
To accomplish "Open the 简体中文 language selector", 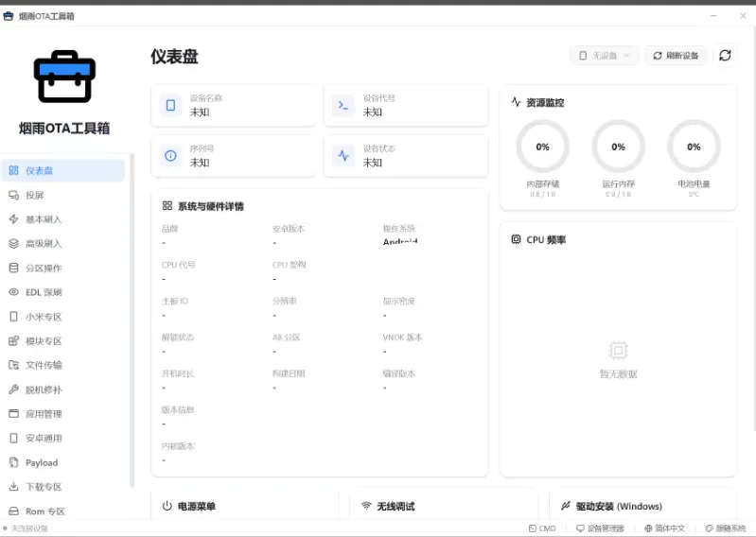I will 665,528.
